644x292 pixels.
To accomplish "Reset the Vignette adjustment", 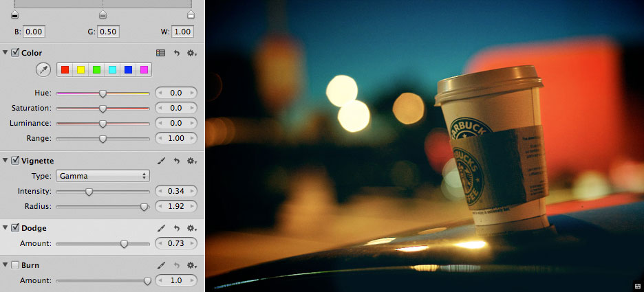I will 177,161.
